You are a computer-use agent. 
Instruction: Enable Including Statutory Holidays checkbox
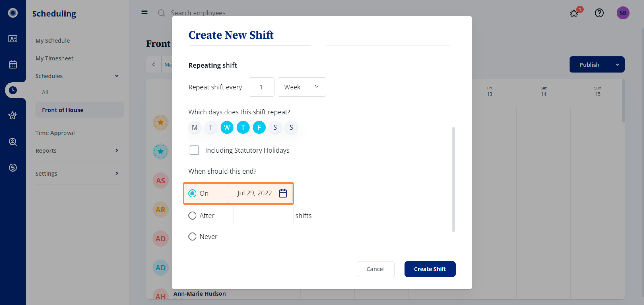(x=194, y=150)
